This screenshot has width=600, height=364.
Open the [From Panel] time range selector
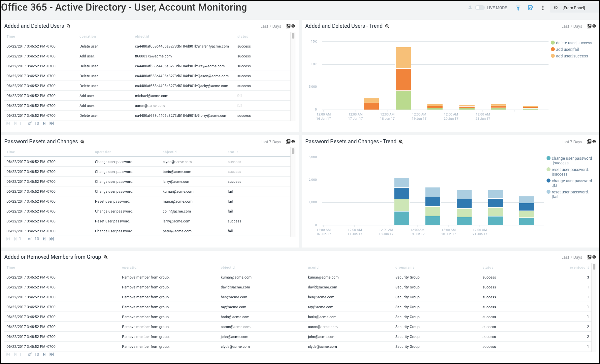[574, 7]
